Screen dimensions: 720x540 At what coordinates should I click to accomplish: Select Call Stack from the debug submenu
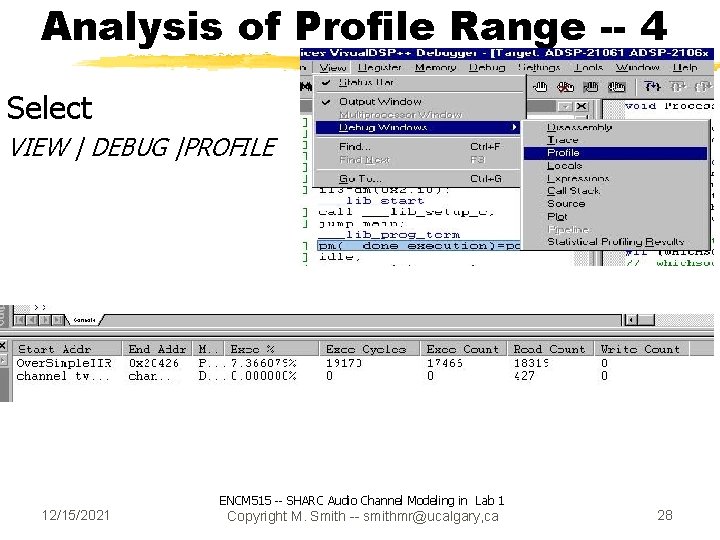coord(615,191)
